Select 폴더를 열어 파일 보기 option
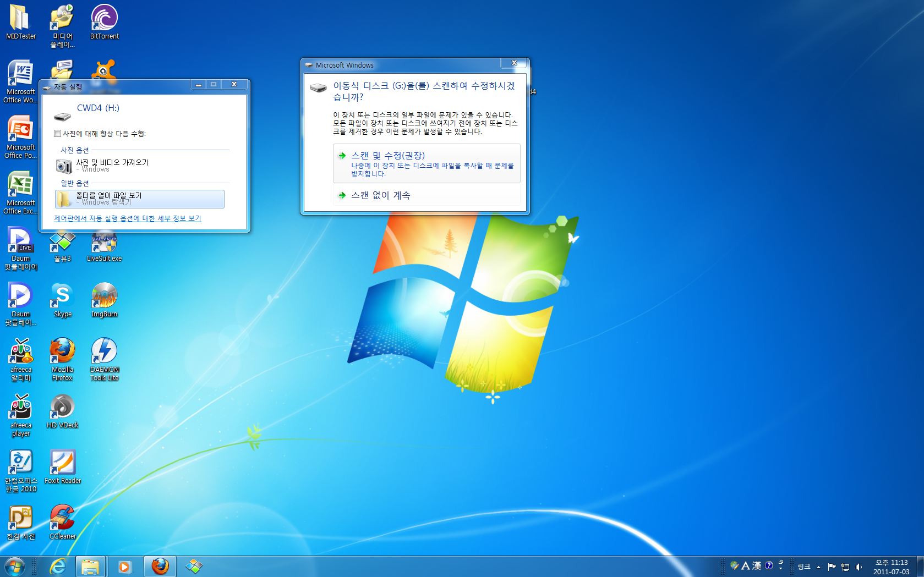Screen dimensions: 924x577 (140, 199)
